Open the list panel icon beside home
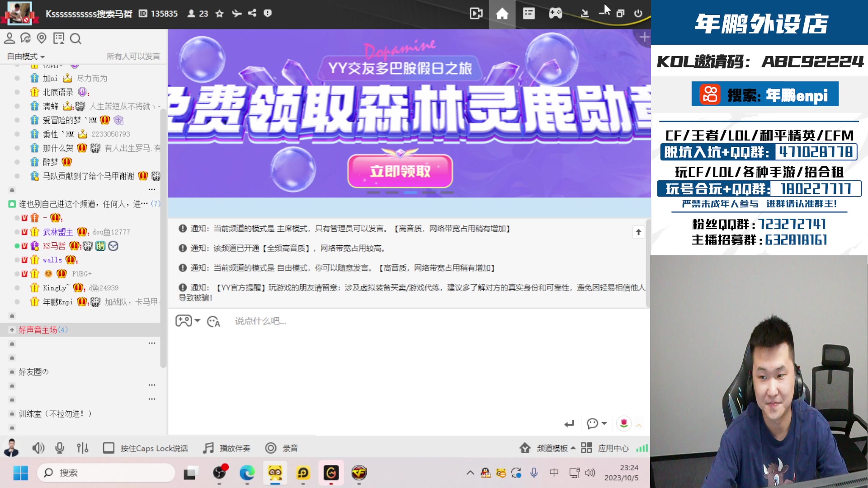The image size is (868, 488). tap(528, 14)
